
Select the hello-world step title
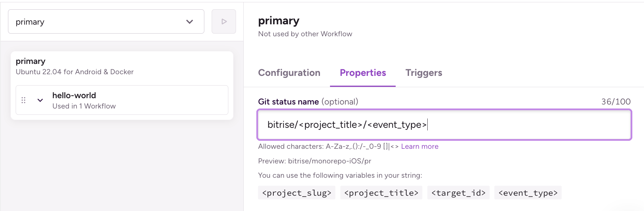pyautogui.click(x=74, y=96)
